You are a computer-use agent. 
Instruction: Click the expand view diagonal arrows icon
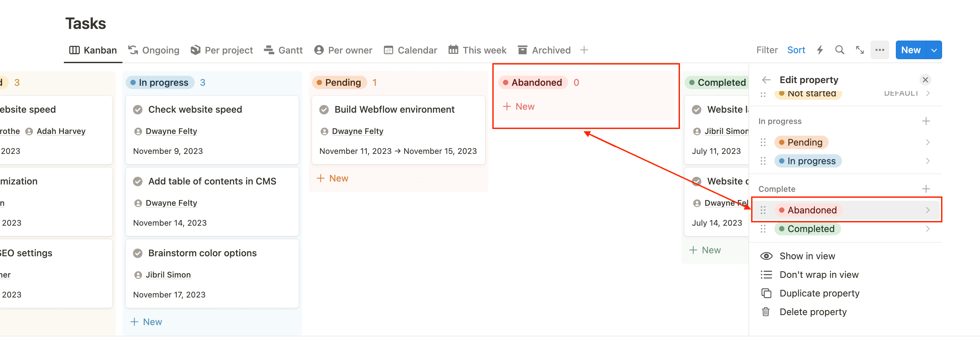[859, 50]
